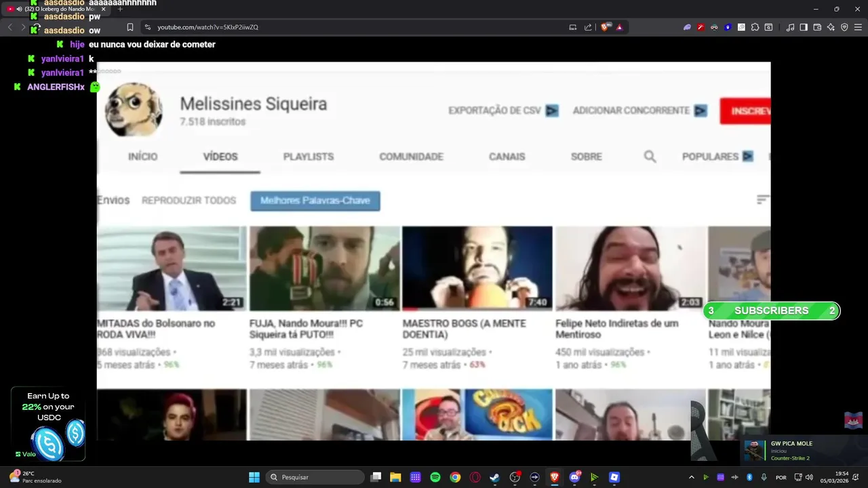The height and width of the screenshot is (488, 868).
Task: Go to the CANAIS tab
Action: tap(507, 157)
